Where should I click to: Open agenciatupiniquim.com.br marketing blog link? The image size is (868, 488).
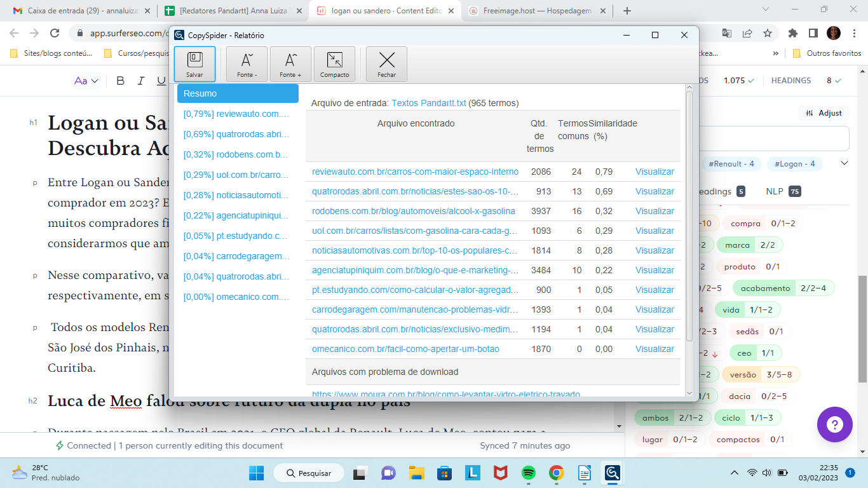pos(415,270)
